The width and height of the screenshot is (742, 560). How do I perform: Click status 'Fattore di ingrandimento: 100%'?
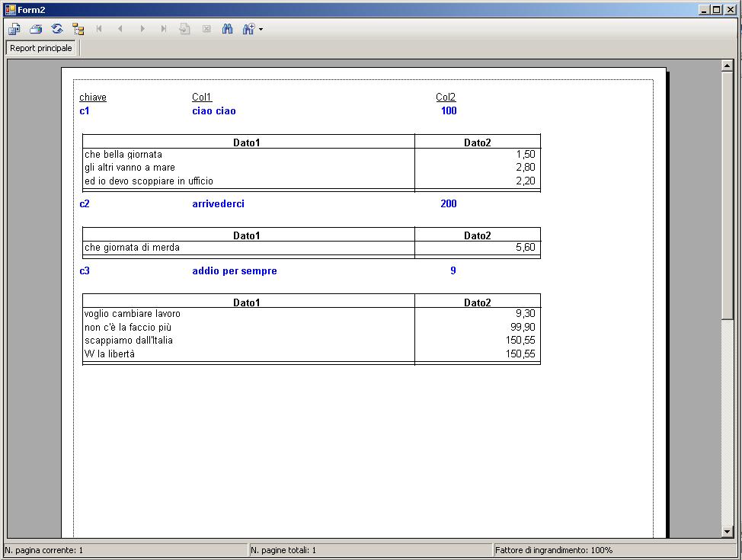554,550
